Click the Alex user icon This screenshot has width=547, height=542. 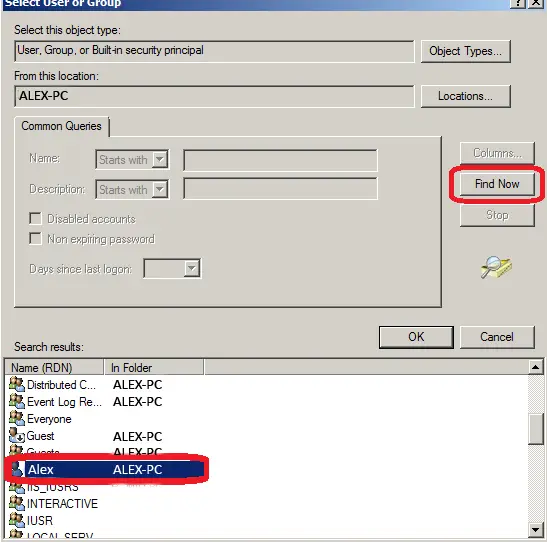coord(17,469)
